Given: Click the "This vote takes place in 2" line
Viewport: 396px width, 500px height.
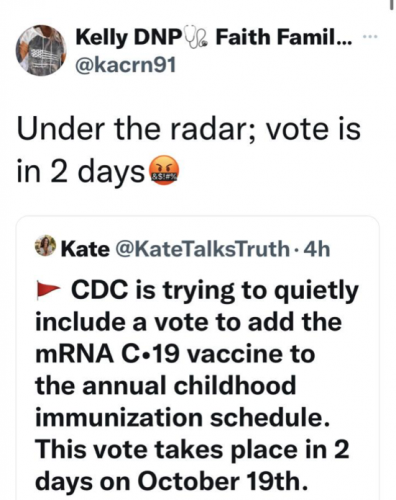Looking at the screenshot, I should (x=192, y=449).
